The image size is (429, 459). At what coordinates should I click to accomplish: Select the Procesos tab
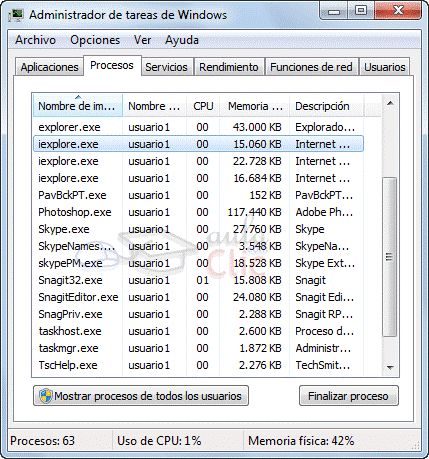(x=112, y=65)
